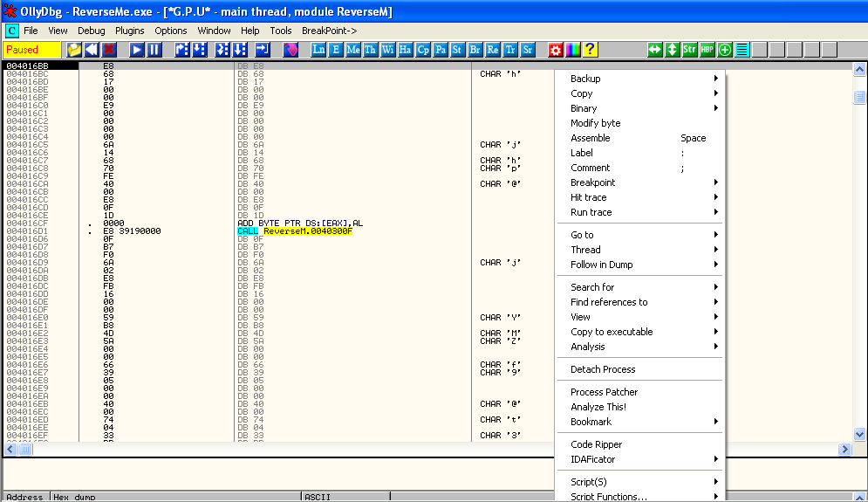
Task: Expand the Copy submenu
Action: [x=640, y=93]
